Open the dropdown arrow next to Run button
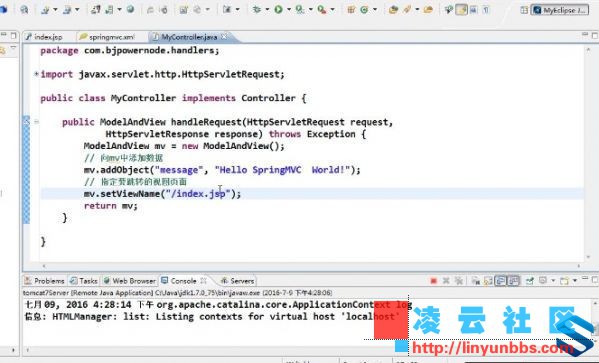 coord(289,10)
